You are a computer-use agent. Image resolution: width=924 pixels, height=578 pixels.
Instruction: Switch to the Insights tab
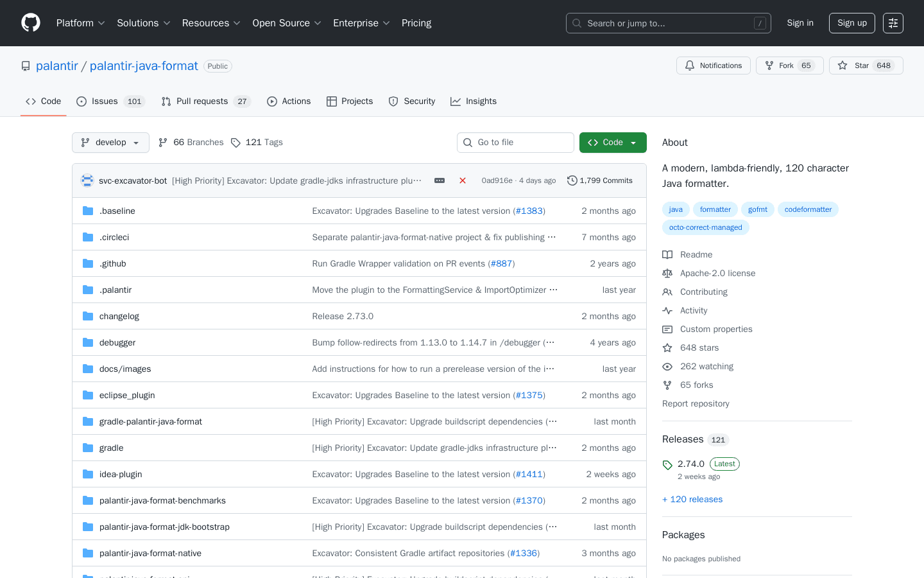[474, 101]
